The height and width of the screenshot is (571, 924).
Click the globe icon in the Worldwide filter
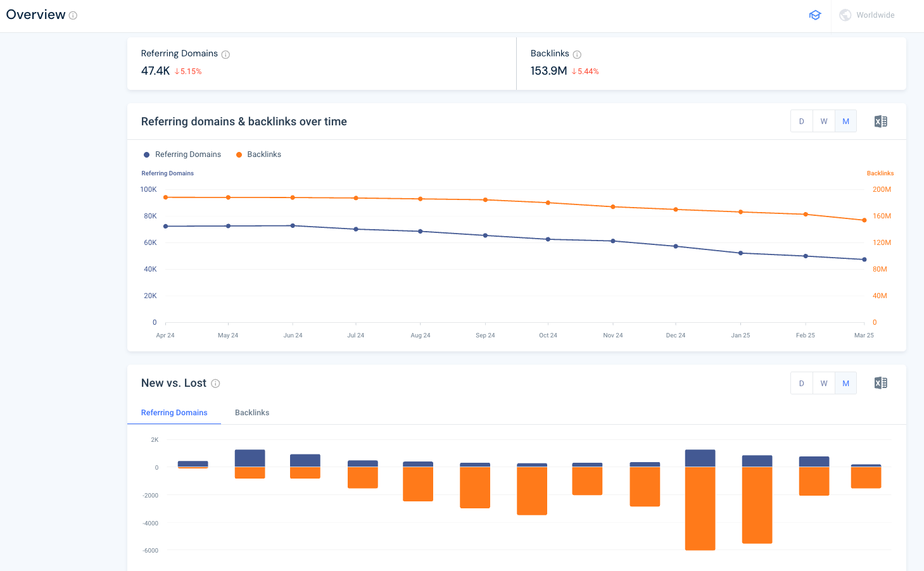(x=845, y=15)
